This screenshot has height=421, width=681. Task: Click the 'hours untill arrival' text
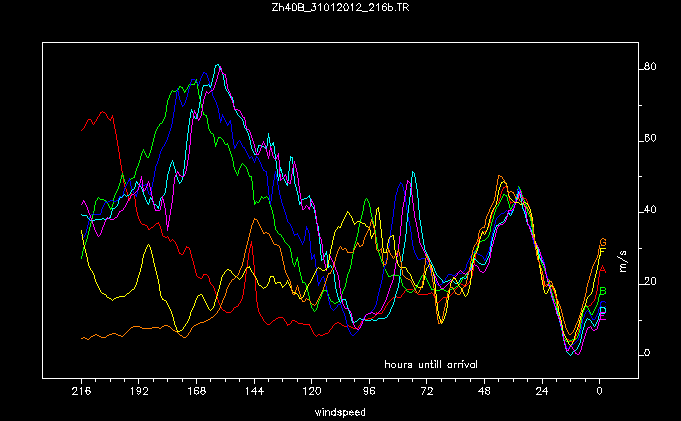431,363
